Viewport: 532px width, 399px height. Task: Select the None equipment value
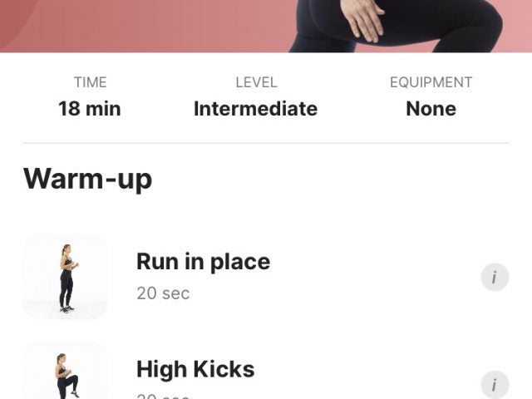(431, 109)
